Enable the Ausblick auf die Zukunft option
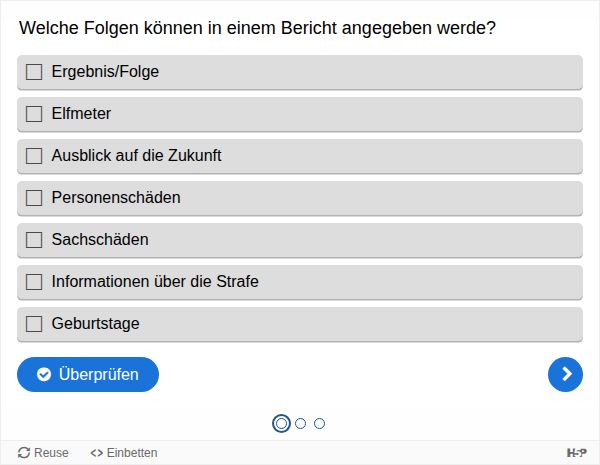The height and width of the screenshot is (465, 600). [x=34, y=156]
